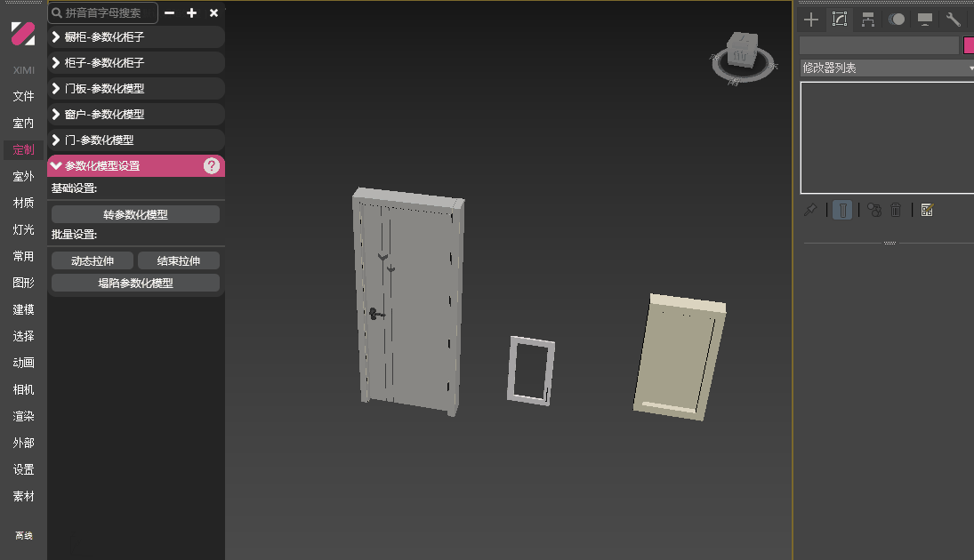The width and height of the screenshot is (974, 560).
Task: Open the 修改器列表 dropdown
Action: coord(887,68)
